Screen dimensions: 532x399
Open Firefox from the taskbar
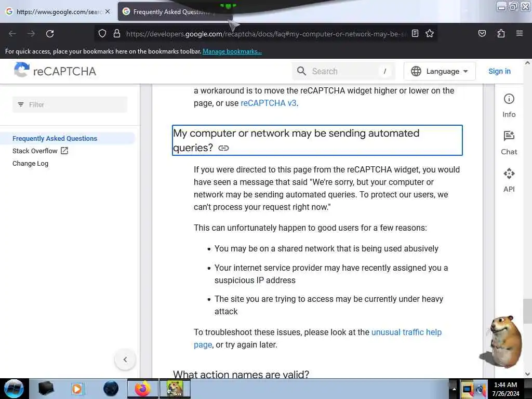pos(143,389)
